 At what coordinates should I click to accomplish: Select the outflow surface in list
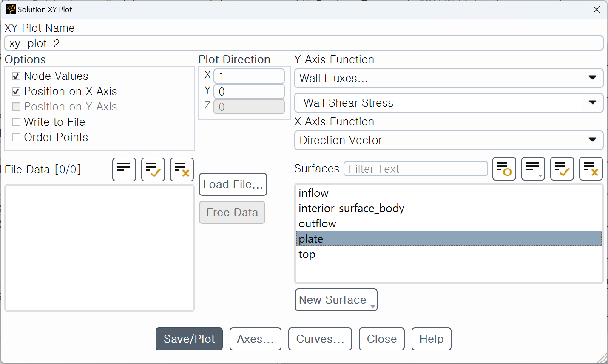[x=449, y=223]
